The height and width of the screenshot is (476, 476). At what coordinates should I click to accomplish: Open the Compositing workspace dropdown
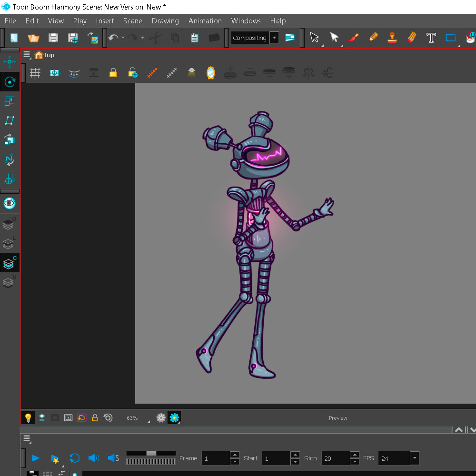(x=274, y=38)
